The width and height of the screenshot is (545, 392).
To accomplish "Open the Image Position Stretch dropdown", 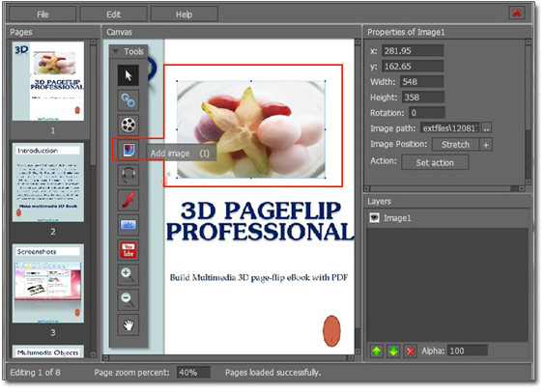I will (455, 145).
